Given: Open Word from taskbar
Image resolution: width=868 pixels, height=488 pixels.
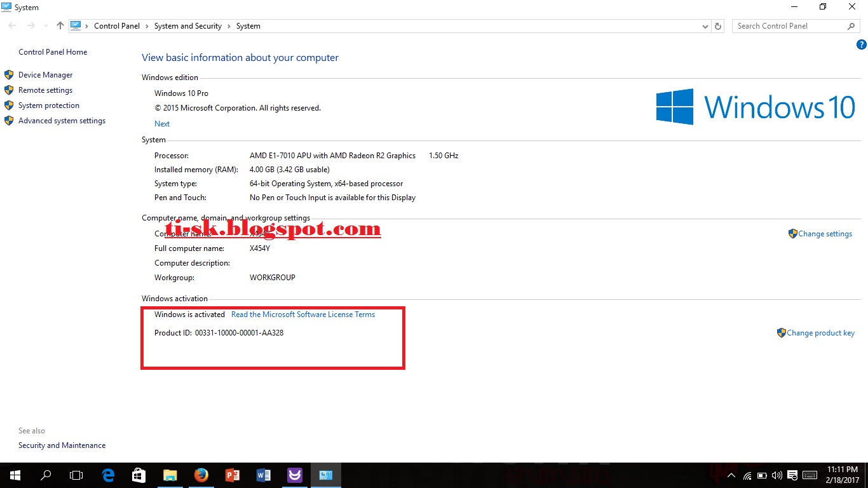Looking at the screenshot, I should [x=263, y=475].
